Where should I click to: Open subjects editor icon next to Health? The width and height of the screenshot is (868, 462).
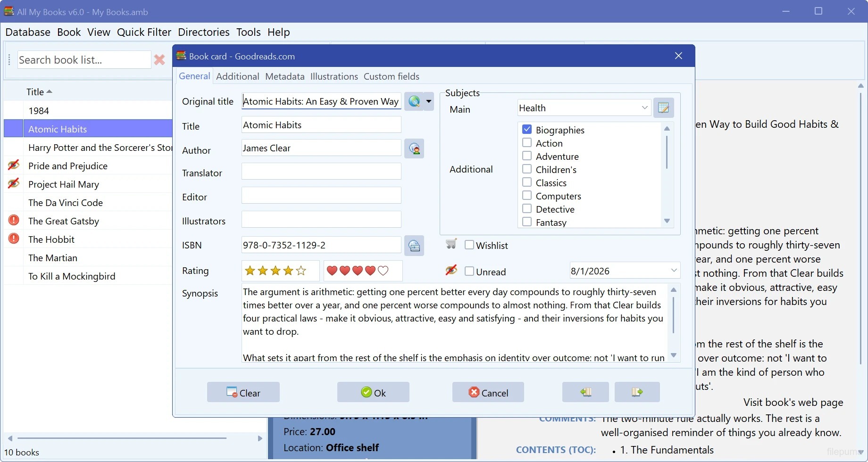pos(663,108)
